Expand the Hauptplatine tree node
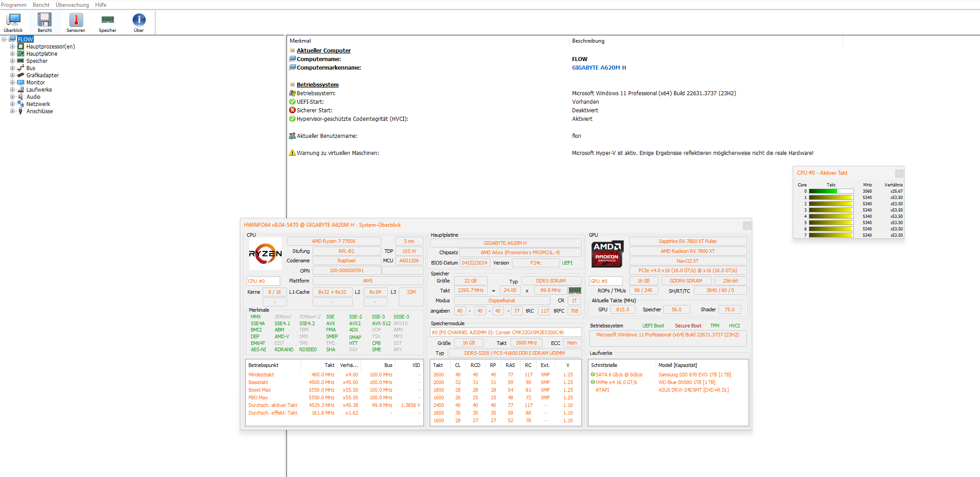Viewport: 980px width, 477px height. pos(13,54)
